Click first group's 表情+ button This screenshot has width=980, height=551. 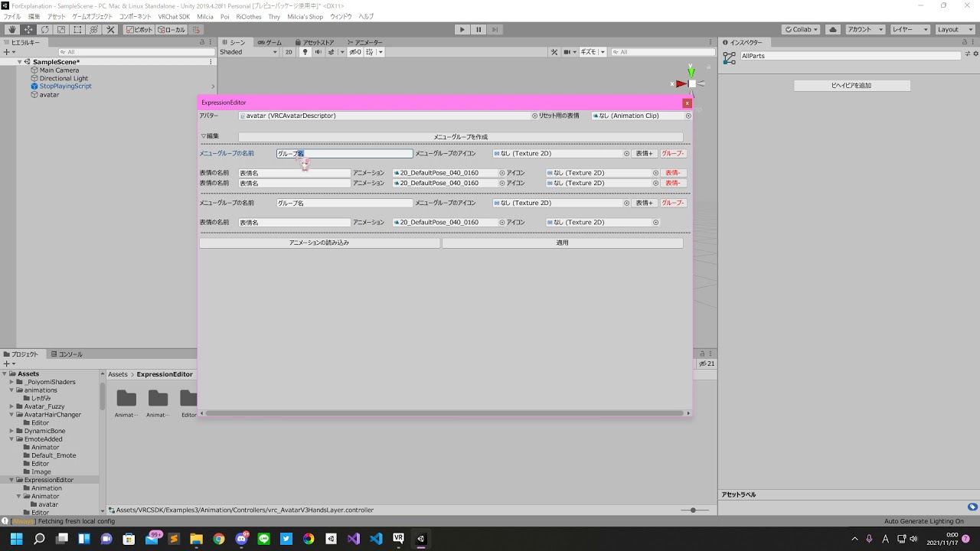point(645,154)
